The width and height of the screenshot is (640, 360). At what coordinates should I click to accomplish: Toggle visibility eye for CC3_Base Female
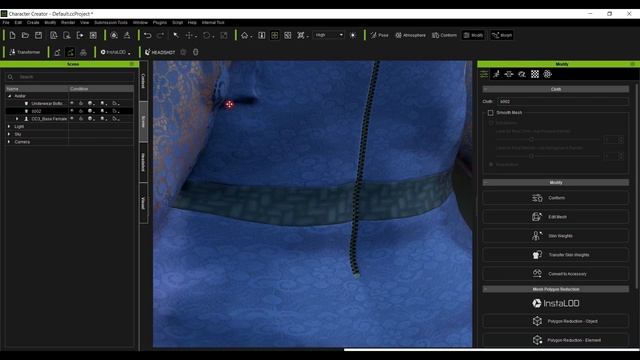click(72, 119)
